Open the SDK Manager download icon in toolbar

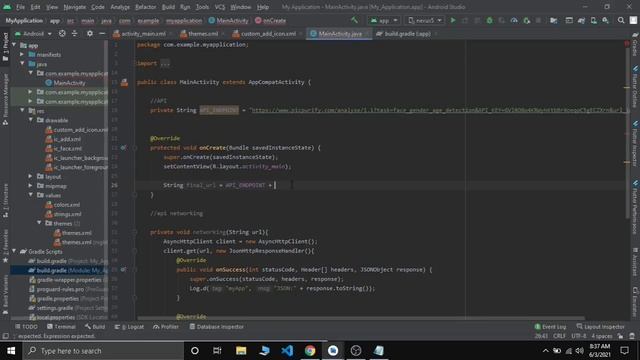click(605, 20)
